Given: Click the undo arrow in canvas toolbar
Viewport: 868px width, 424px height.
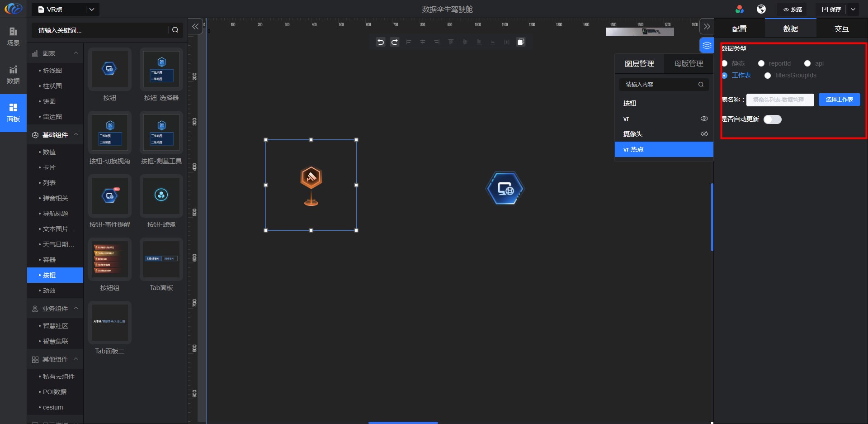Looking at the screenshot, I should [381, 42].
